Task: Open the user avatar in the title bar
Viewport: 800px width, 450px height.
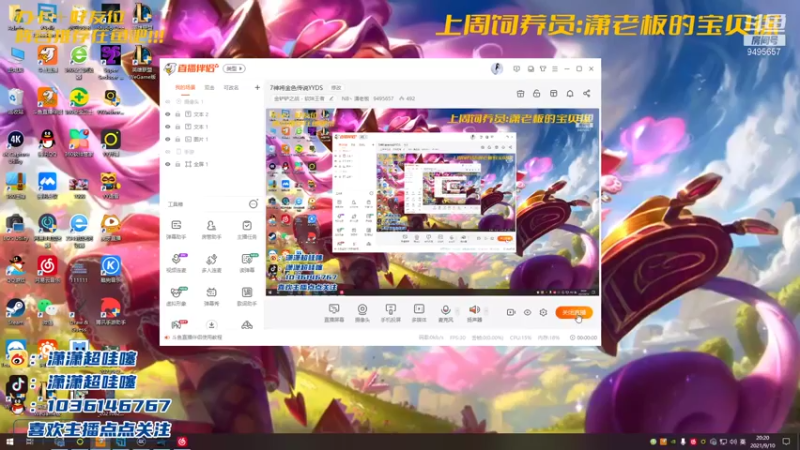Action: pos(496,68)
